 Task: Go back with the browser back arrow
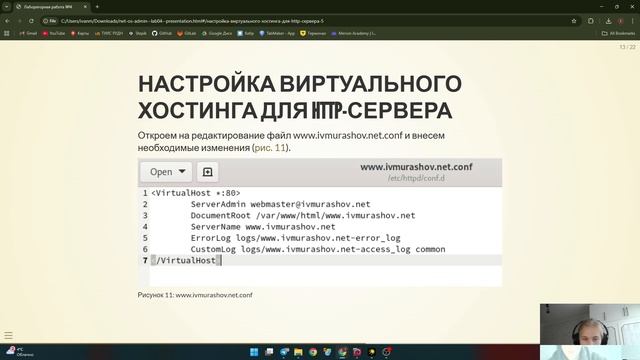pos(7,21)
